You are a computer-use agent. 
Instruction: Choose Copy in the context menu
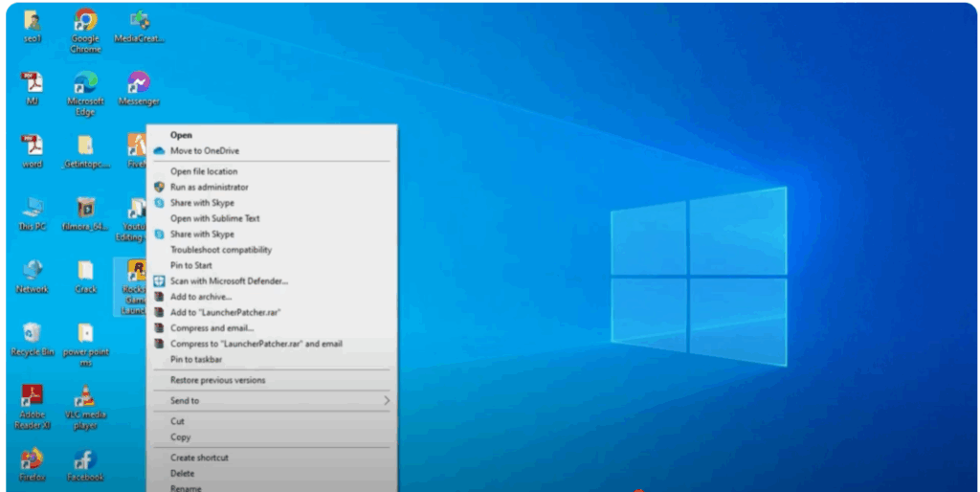coord(271,437)
